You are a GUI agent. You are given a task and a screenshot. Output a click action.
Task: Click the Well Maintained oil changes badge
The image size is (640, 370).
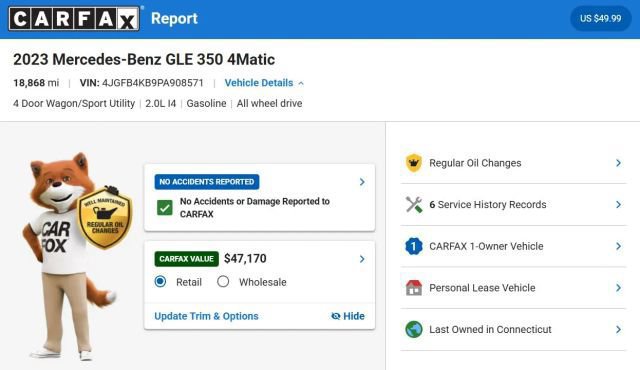[105, 217]
